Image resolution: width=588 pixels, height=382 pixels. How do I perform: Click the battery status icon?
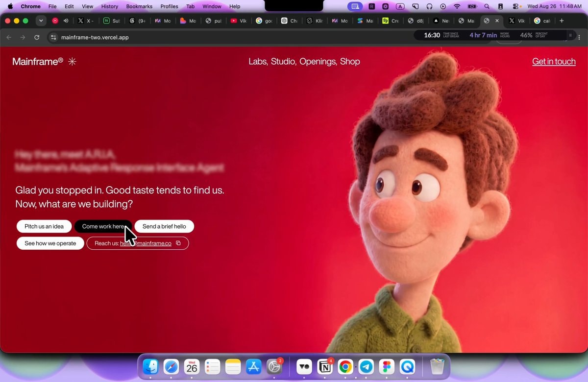[472, 6]
